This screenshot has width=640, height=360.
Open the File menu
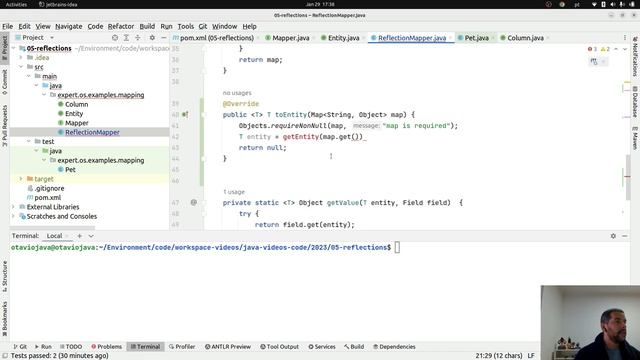click(7, 26)
